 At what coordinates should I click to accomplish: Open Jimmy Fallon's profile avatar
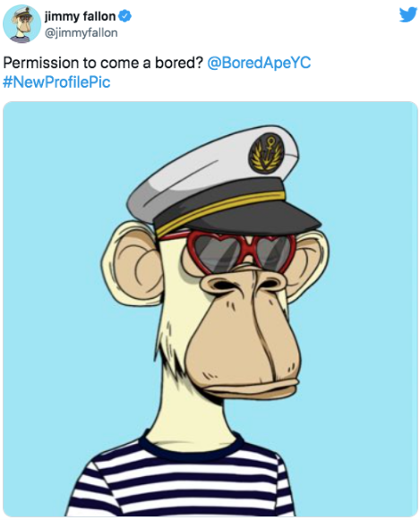[21, 23]
